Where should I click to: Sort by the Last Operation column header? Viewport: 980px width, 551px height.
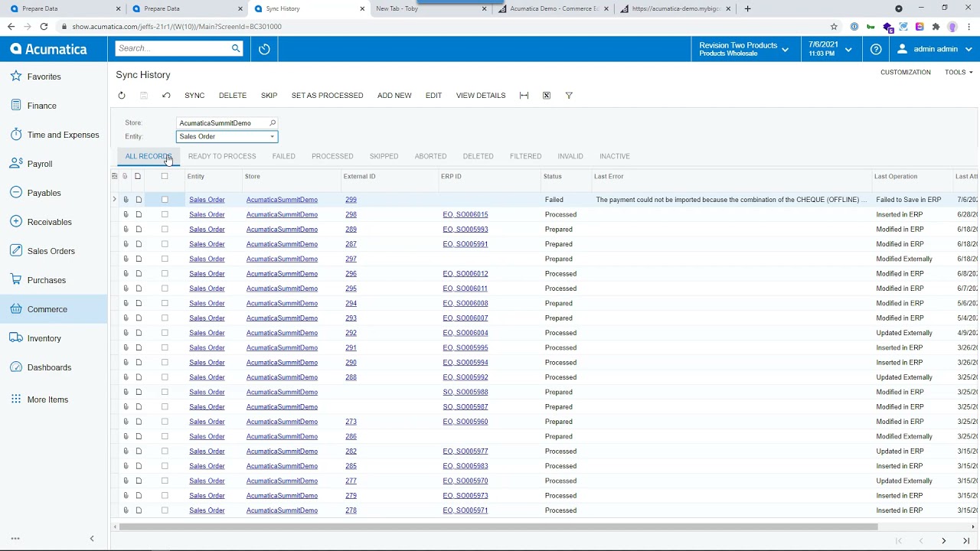[896, 176]
